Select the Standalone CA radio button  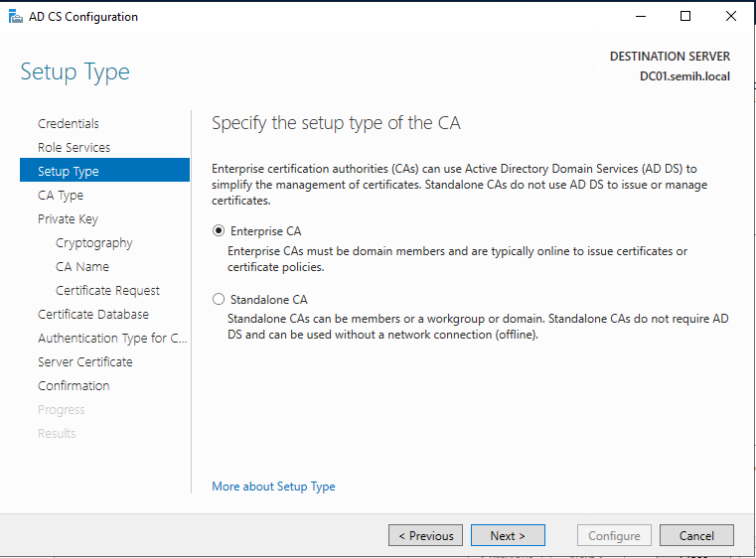tap(219, 299)
